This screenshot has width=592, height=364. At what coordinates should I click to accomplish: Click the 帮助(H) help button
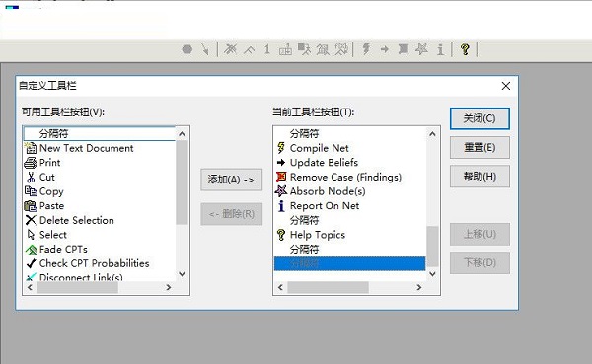(480, 176)
